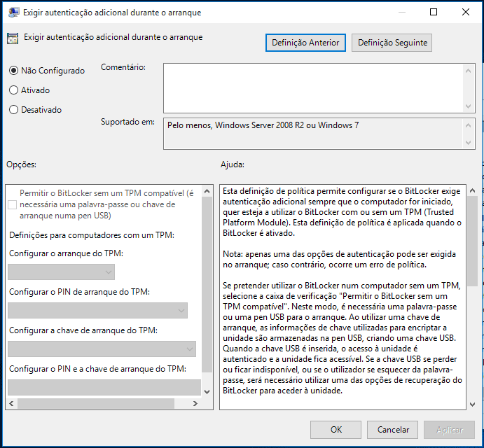Click the Ajuda panel scroll up arrow

[472, 190]
